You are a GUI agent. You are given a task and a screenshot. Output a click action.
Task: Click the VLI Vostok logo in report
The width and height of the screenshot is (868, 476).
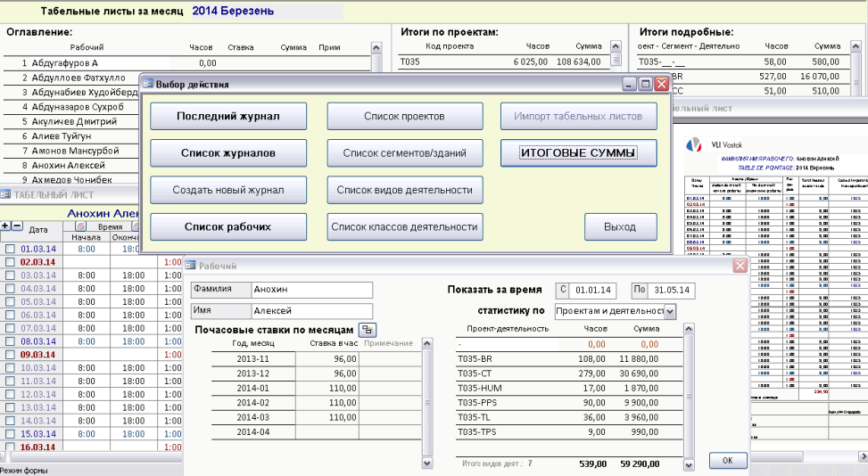693,144
